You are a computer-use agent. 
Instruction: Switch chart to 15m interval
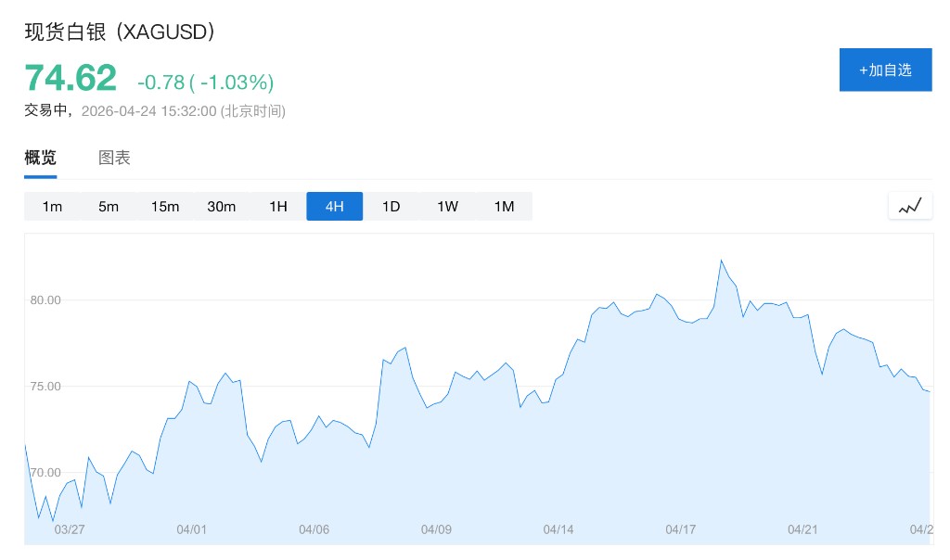(x=165, y=206)
